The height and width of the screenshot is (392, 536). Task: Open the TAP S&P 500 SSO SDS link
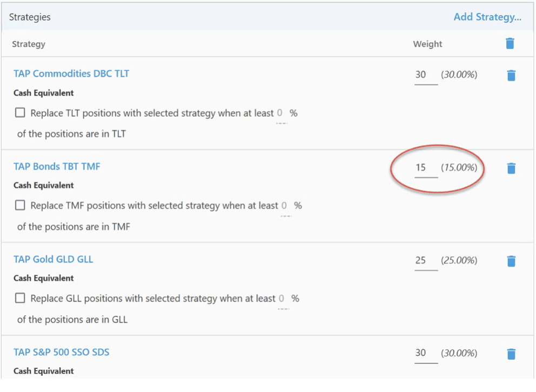click(61, 353)
